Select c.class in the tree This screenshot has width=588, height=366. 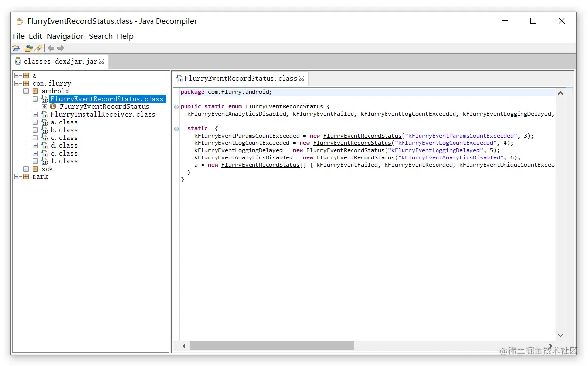click(x=64, y=138)
